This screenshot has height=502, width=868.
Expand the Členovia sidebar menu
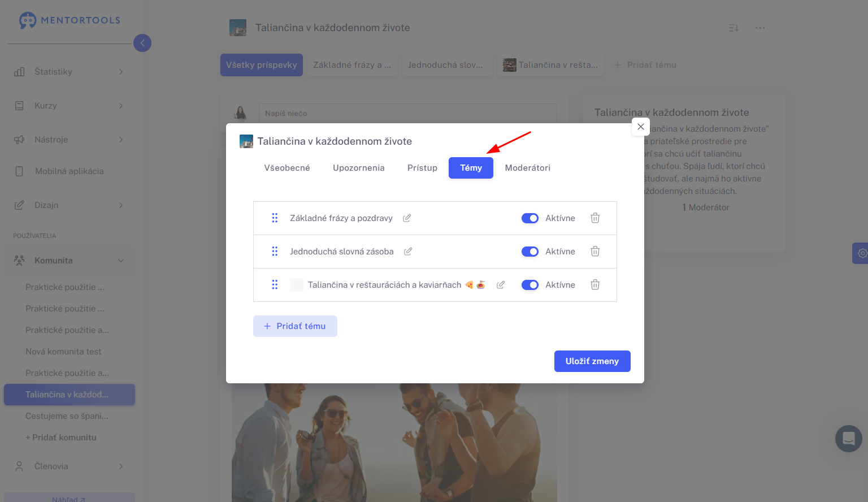[x=69, y=466]
